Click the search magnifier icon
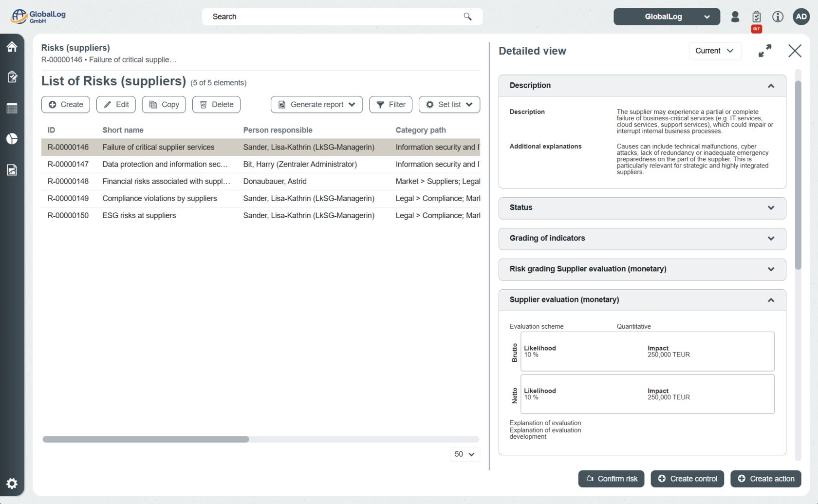The image size is (818, 504). click(x=467, y=17)
